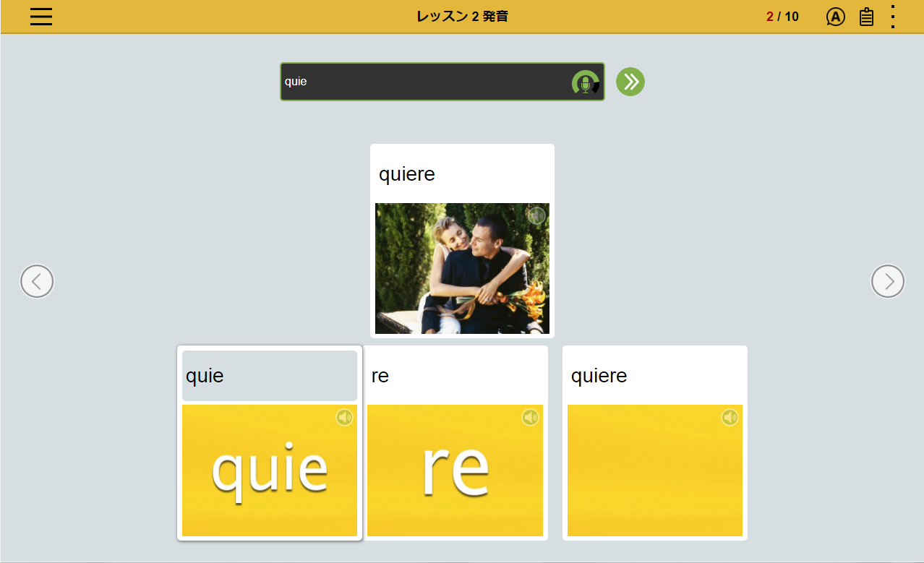
Task: Play sound on the blank 'quiere' card
Action: click(x=730, y=417)
